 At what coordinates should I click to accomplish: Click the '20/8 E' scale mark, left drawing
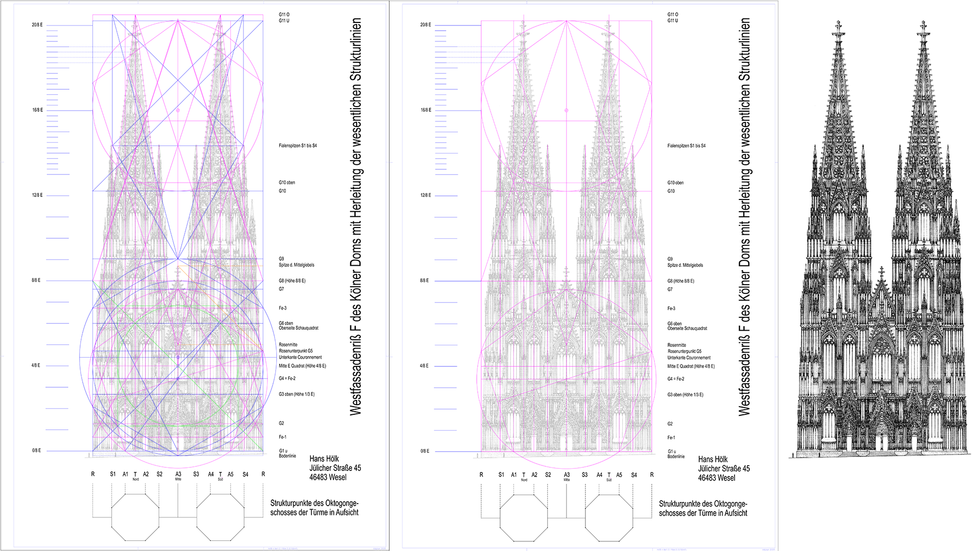tap(37, 25)
